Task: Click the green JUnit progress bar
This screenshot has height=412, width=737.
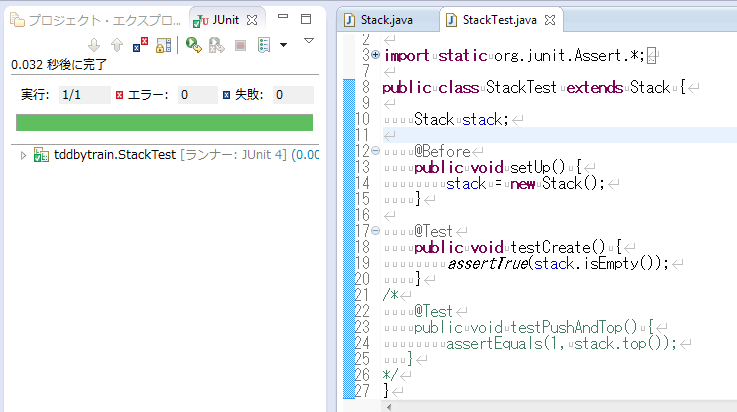Action: coord(165,123)
